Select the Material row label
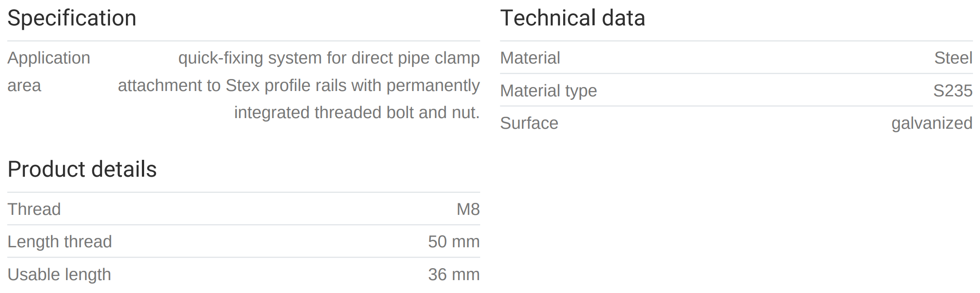Screen dimensions: 980x293 click(x=530, y=58)
